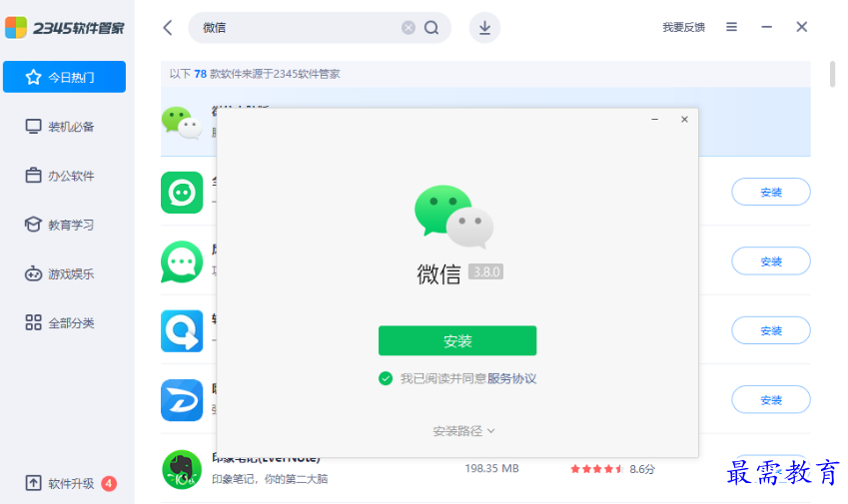This screenshot has width=848, height=504.
Task: Click the WeChat icon in first result
Action: [x=181, y=123]
